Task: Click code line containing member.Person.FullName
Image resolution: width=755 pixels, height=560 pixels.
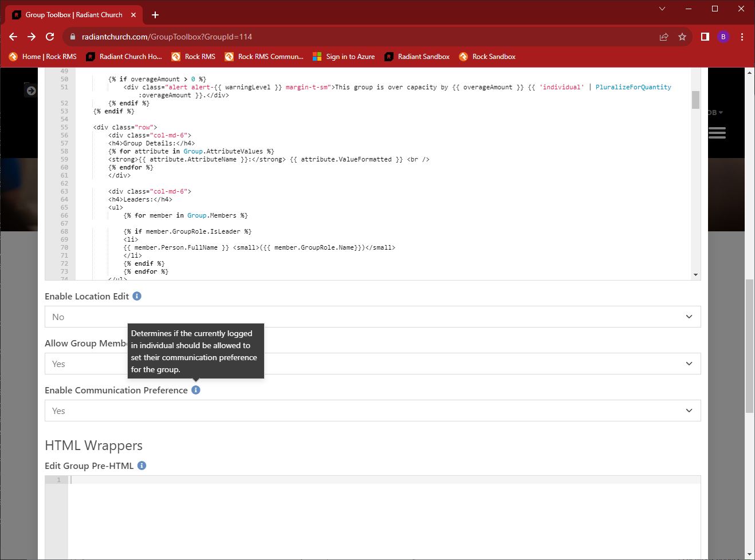Action: (x=259, y=247)
